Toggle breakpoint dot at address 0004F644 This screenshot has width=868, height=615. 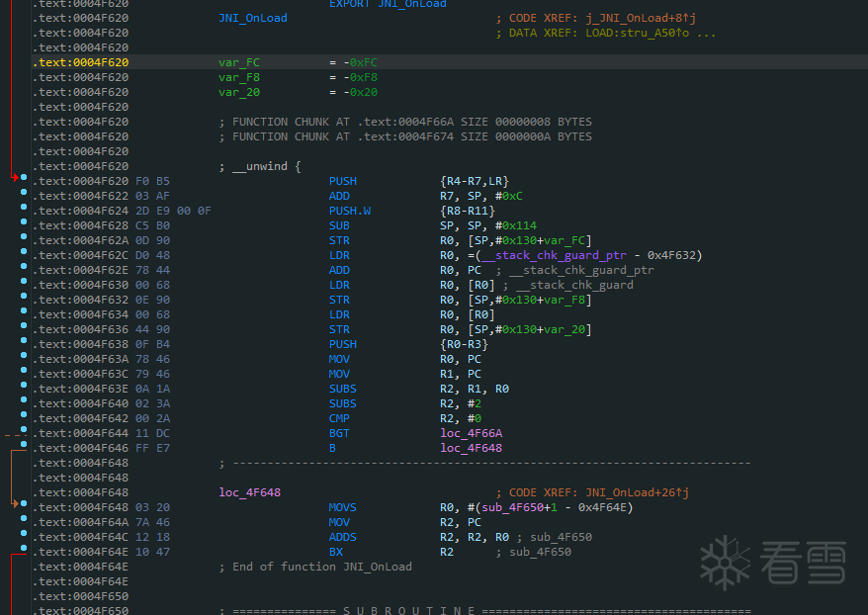tap(24, 429)
